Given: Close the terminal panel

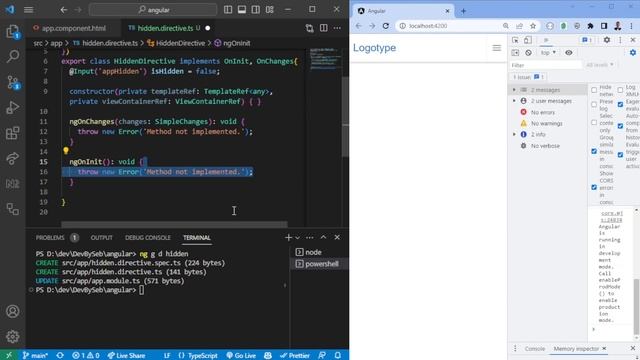Looking at the screenshot, I should pyautogui.click(x=337, y=237).
